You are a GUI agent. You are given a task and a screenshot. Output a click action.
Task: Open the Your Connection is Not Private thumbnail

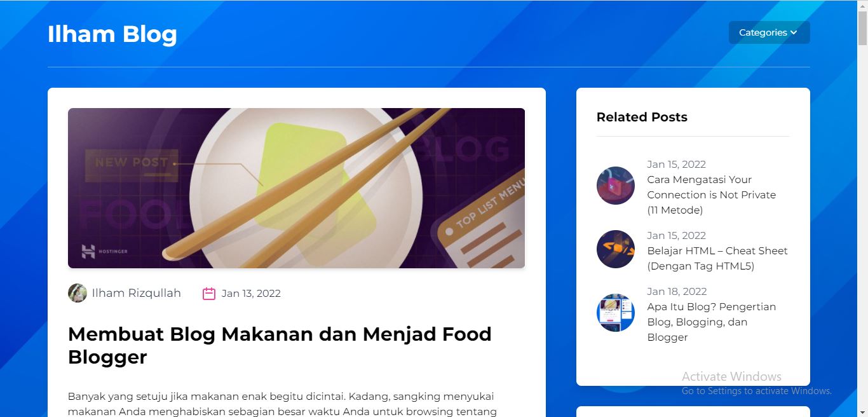tap(616, 186)
